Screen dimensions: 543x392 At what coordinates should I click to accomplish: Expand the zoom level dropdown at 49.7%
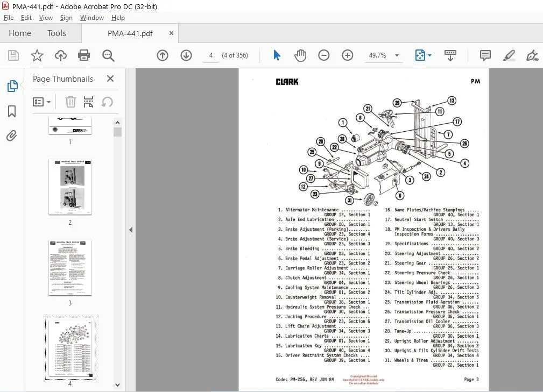397,55
